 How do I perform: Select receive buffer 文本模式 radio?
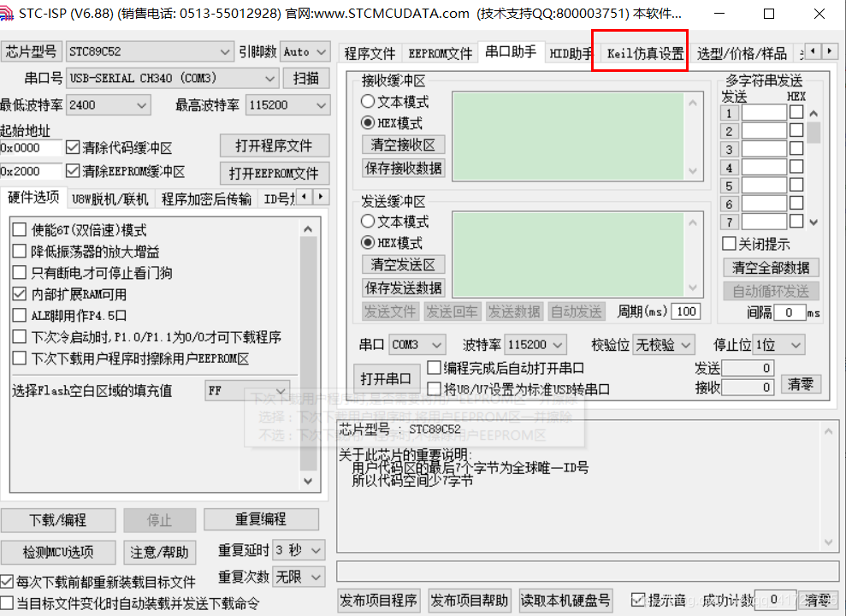pos(368,101)
